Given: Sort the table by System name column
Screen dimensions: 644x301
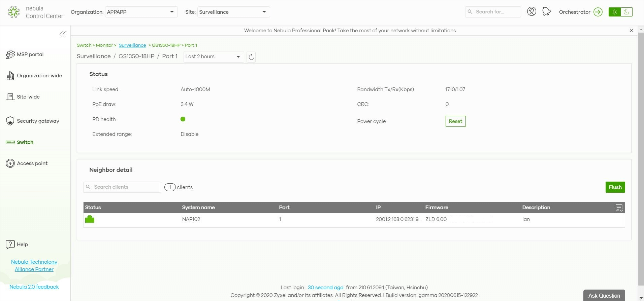Looking at the screenshot, I should click(x=198, y=208).
